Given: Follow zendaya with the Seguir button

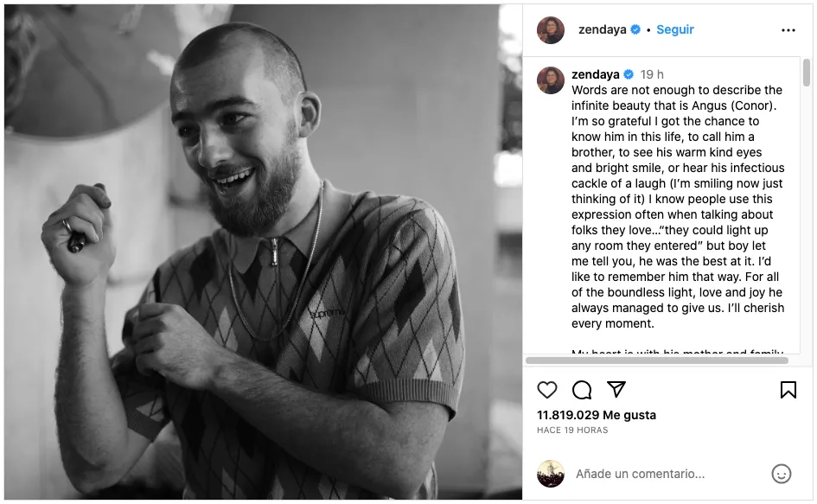Looking at the screenshot, I should [x=675, y=29].
